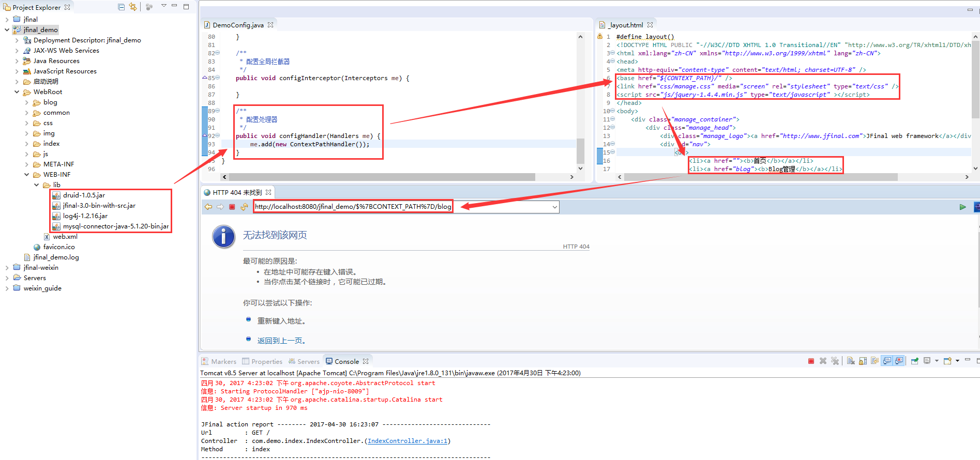The image size is (980, 460).
Task: Go back in internal web browser
Action: click(x=208, y=207)
